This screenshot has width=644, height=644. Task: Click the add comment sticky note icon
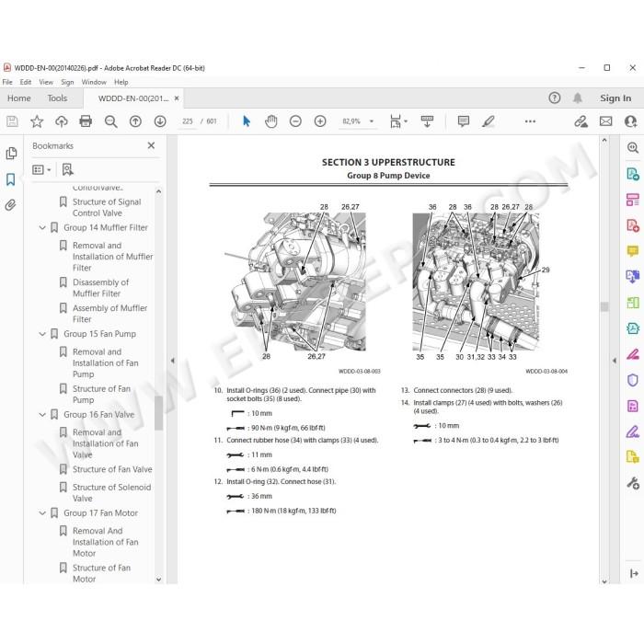coord(464,121)
